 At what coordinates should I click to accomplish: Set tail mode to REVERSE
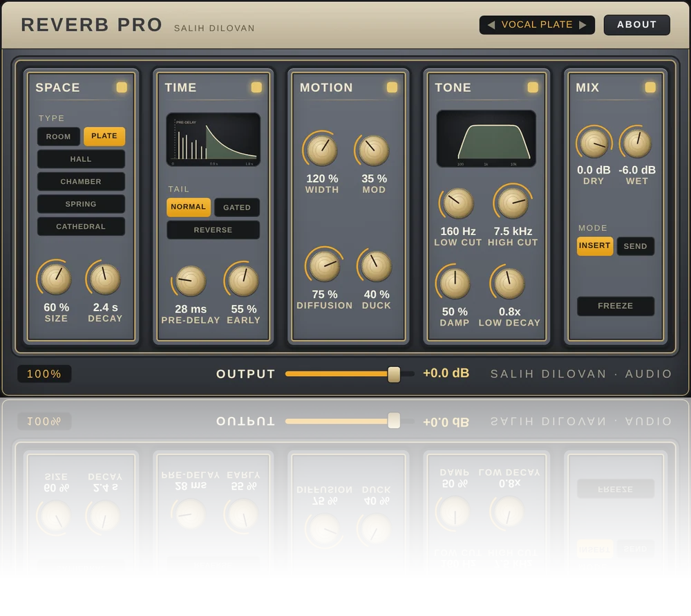pos(213,230)
